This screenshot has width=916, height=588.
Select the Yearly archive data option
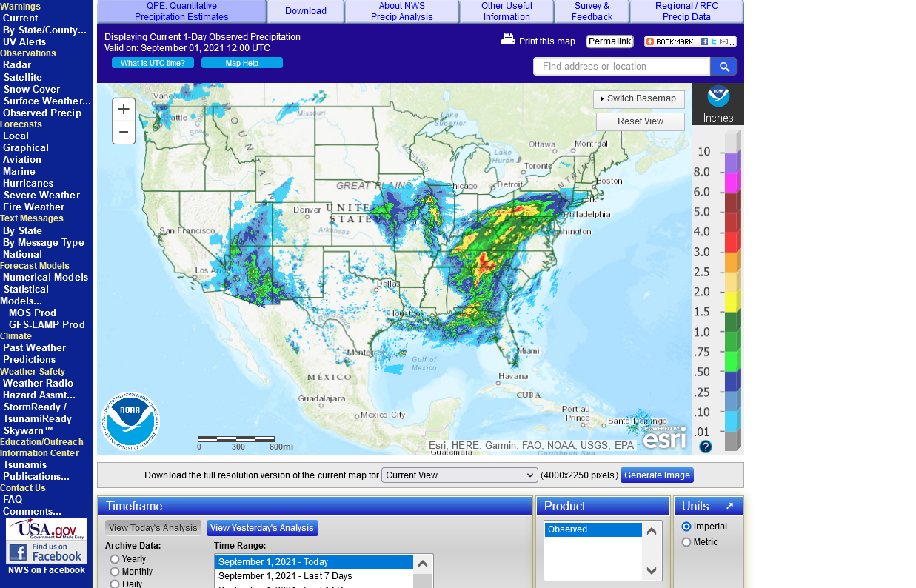115,559
